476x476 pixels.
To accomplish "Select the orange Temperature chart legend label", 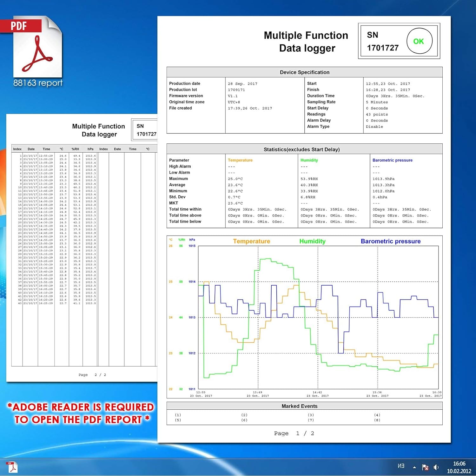I will [251, 241].
